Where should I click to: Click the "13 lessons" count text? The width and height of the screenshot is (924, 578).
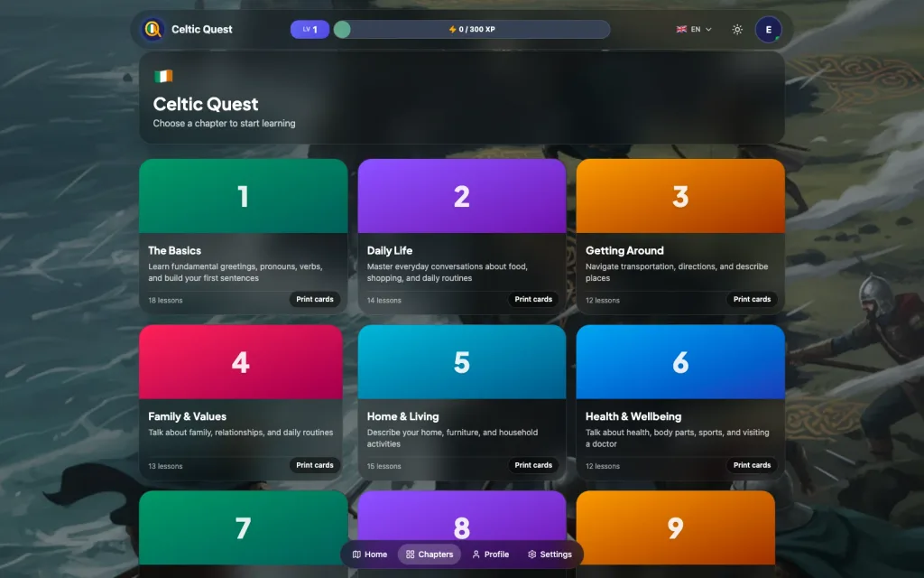[166, 466]
